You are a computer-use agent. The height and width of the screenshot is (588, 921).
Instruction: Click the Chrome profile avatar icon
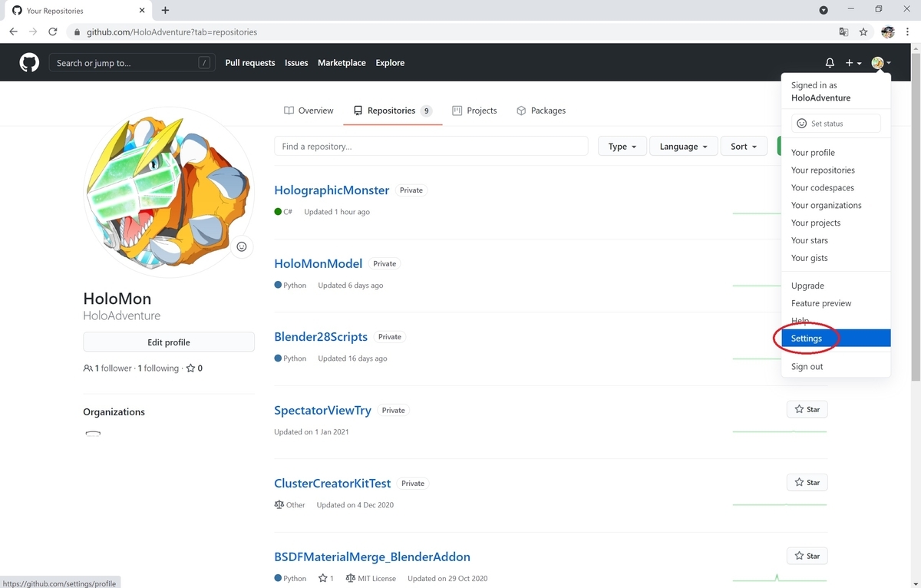tap(888, 32)
